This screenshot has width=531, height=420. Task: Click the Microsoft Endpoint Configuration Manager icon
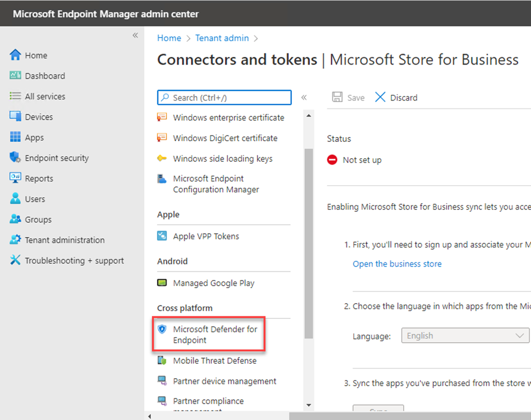point(162,178)
